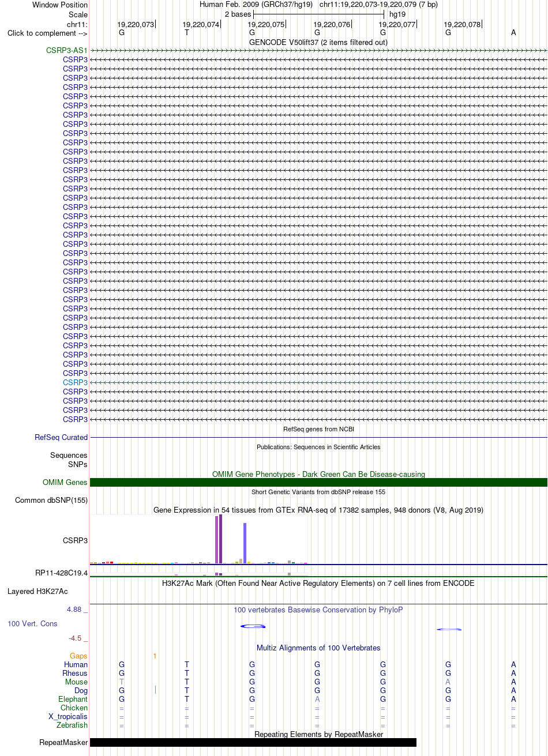Click the Click to complement --> label
Screen dimensions: 548x756
click(48, 33)
